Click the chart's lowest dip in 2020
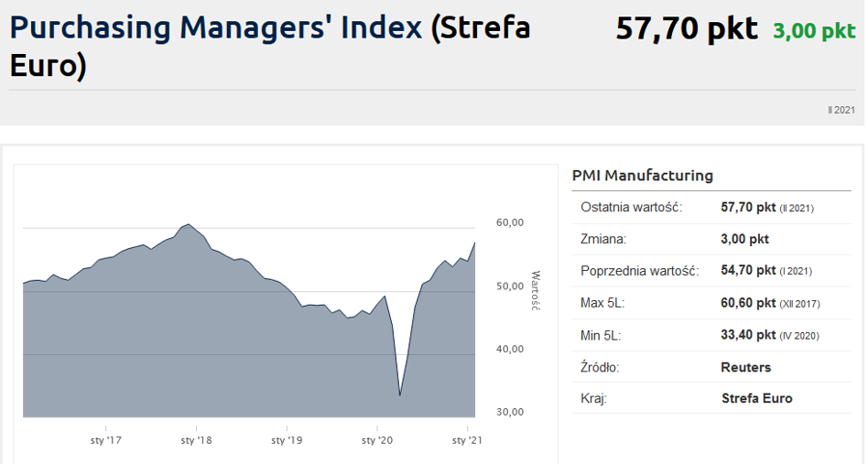 (x=400, y=394)
